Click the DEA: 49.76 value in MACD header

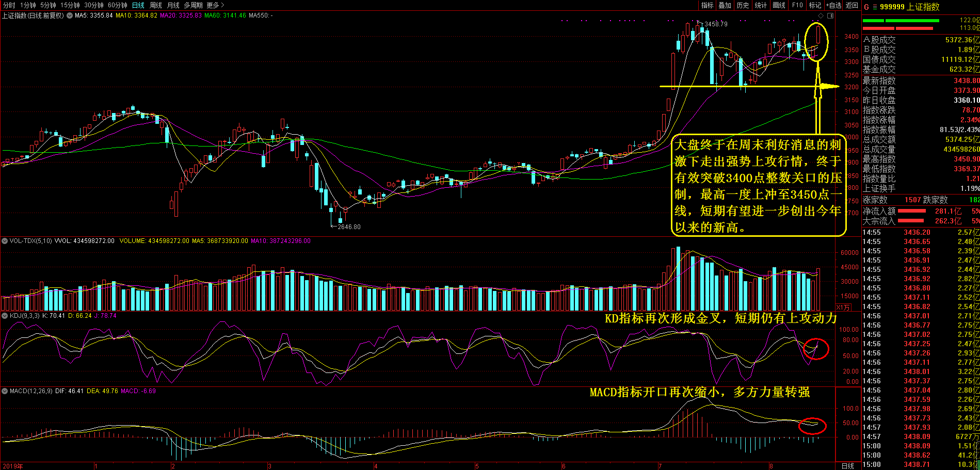pos(102,391)
